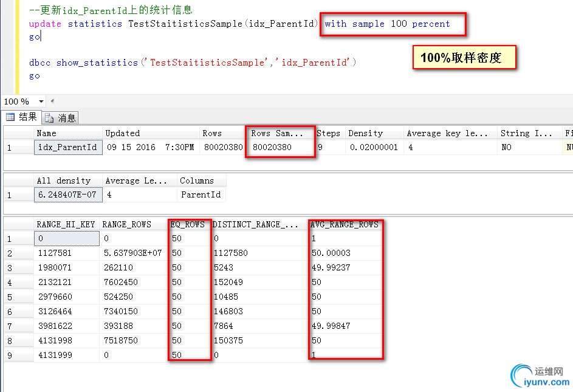Viewport: 573px width, 392px height.
Task: Switch to the 消息 messages tab
Action: click(x=60, y=118)
